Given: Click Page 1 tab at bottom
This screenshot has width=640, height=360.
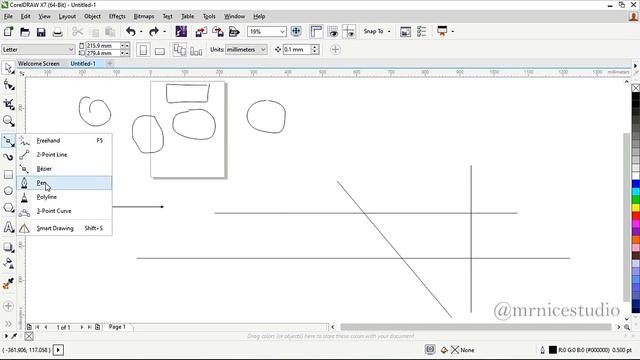Looking at the screenshot, I should point(118,327).
